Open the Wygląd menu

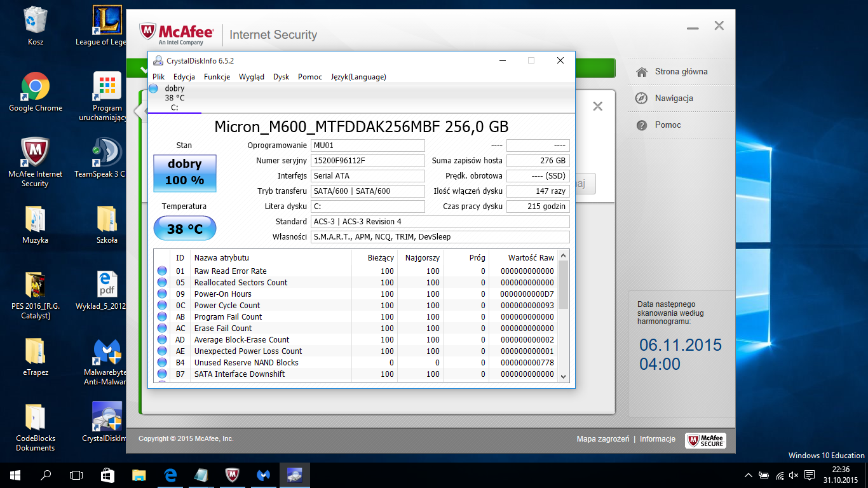pyautogui.click(x=252, y=77)
